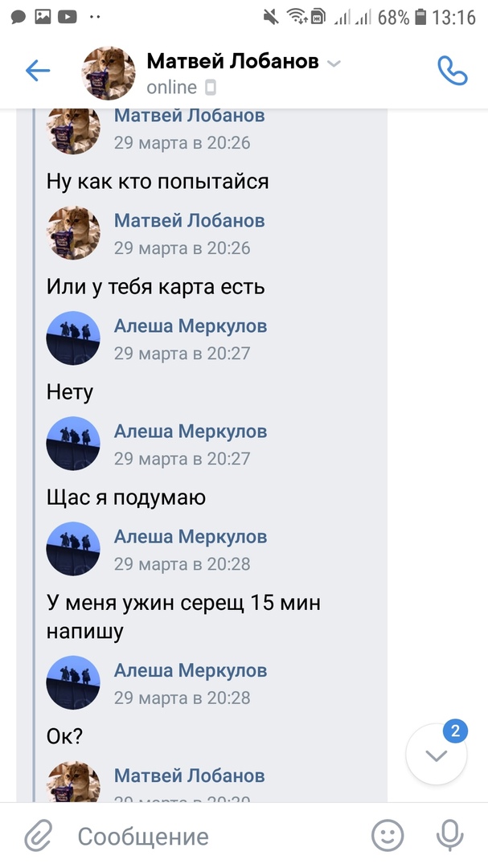
Task: Tap Матвей Лобанов avatar above "Или у тебя карта есть"
Action: point(73,232)
